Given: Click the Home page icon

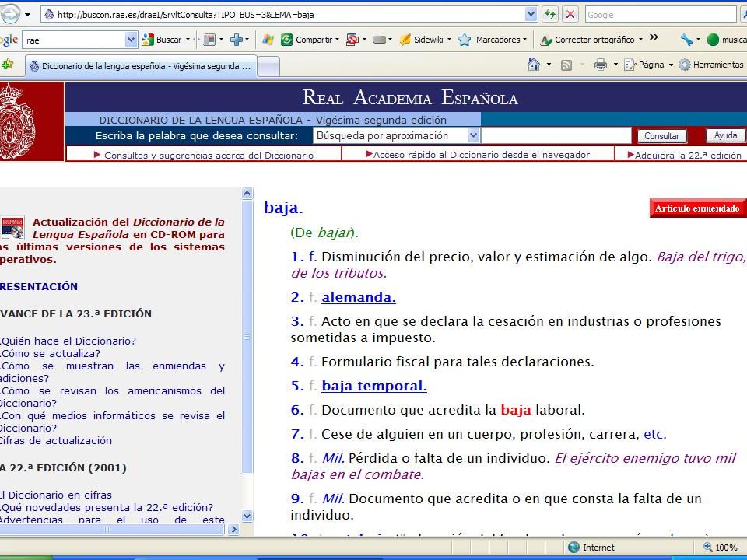Looking at the screenshot, I should 534,65.
